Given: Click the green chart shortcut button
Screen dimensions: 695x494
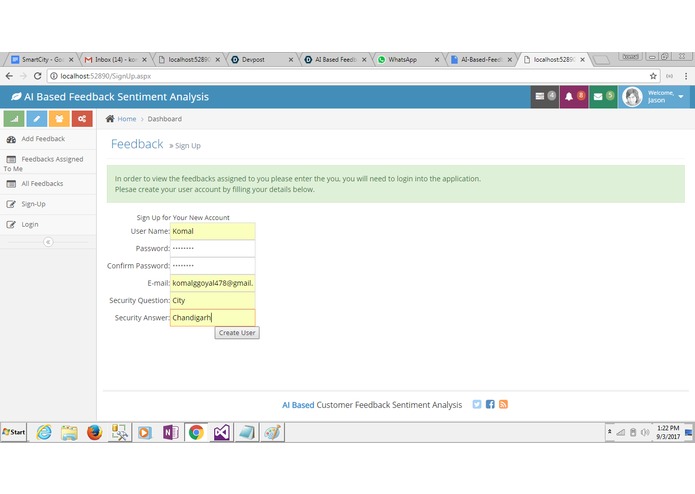Looking at the screenshot, I should point(14,119).
